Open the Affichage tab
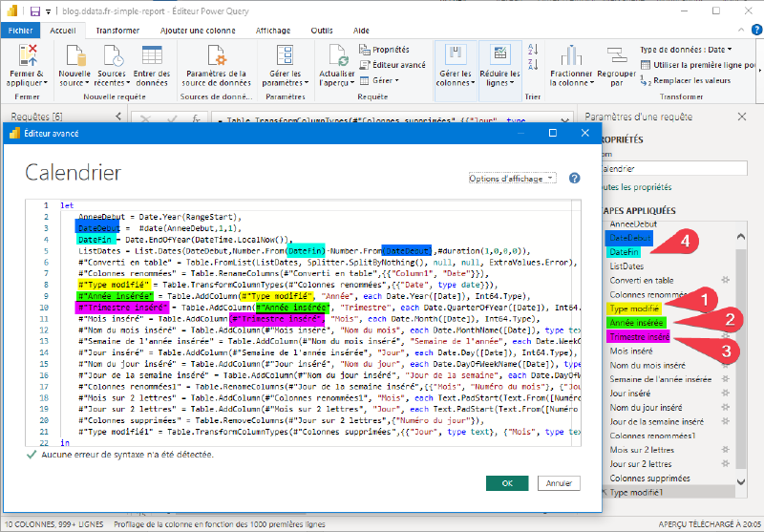 point(273,31)
